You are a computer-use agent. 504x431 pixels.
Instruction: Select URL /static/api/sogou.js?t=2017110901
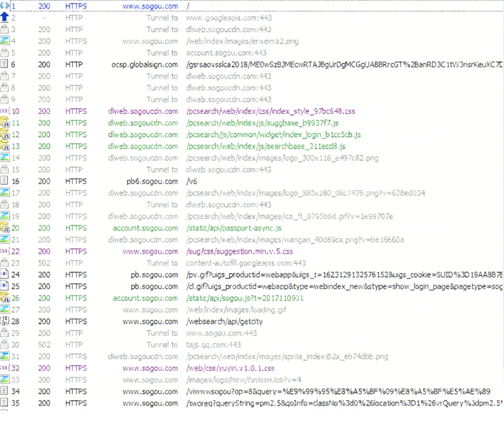tap(244, 298)
